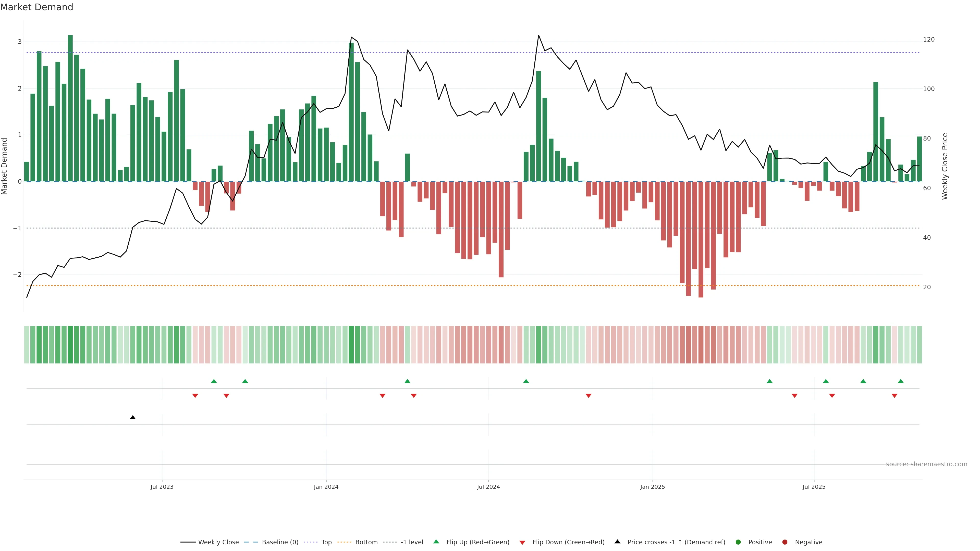
Task: Click the Positive legend green circle
Action: (738, 542)
